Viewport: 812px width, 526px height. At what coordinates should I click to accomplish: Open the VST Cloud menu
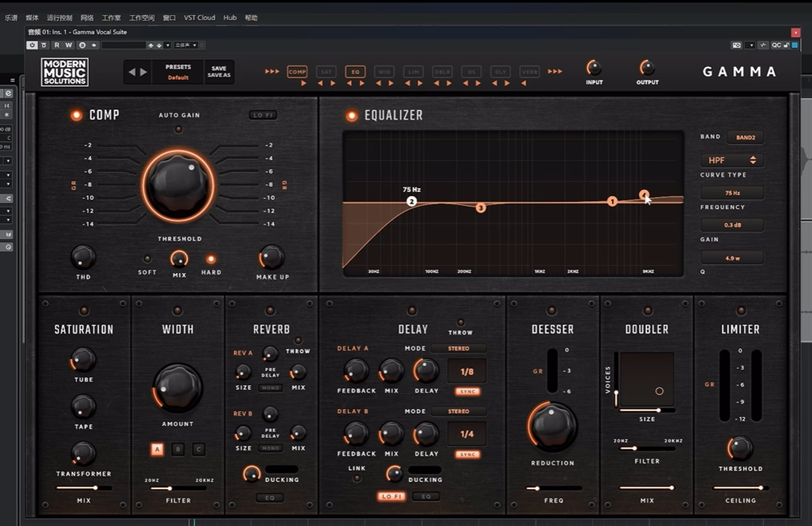click(x=199, y=18)
